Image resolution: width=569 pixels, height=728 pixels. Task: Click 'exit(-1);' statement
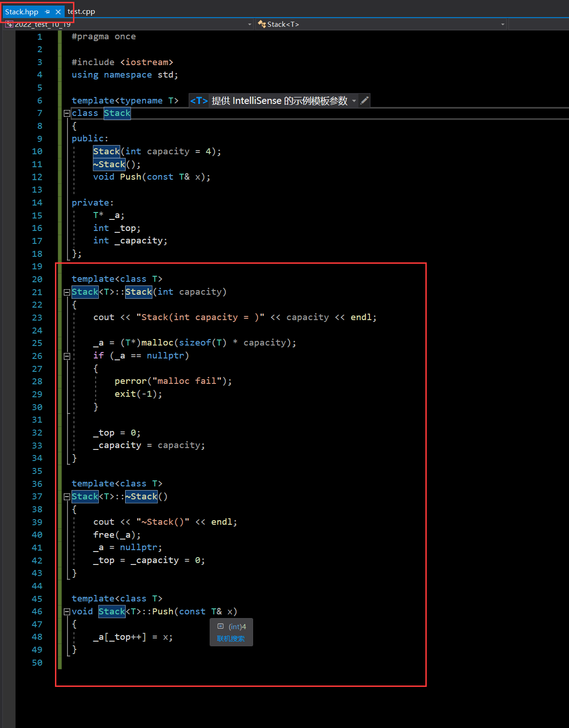click(x=139, y=394)
